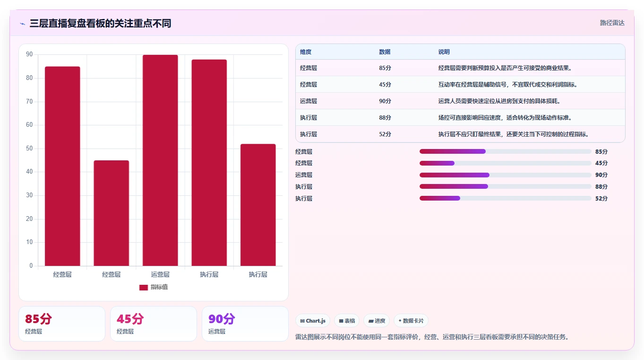Click the table row about 从进房到支付的具体损耗
The width and height of the screenshot is (644, 360).
[460, 101]
